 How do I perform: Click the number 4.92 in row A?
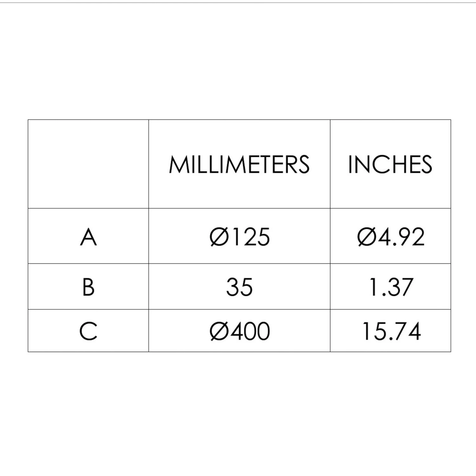[x=401, y=237]
